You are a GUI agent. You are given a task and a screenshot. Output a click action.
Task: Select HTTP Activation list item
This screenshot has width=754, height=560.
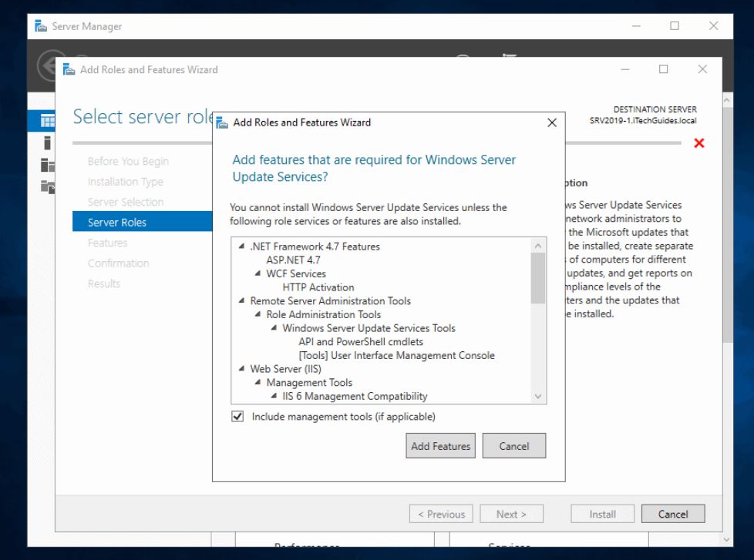click(x=318, y=287)
